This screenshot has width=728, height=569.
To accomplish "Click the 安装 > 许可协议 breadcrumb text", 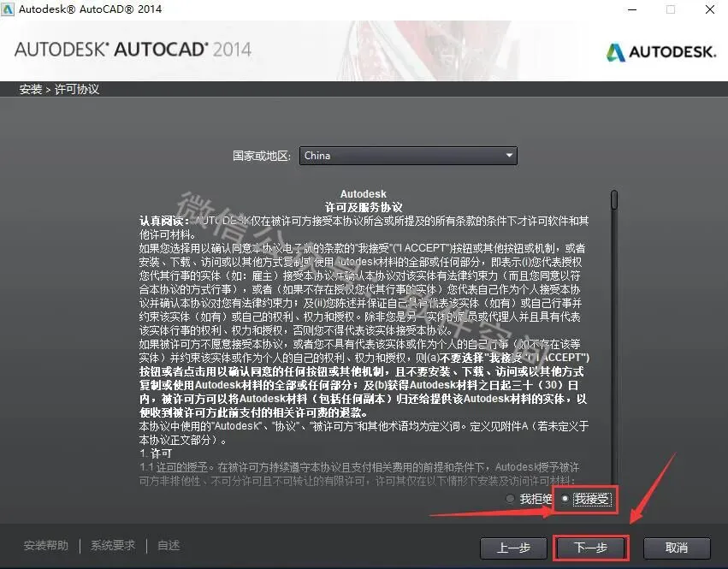I will coord(59,89).
